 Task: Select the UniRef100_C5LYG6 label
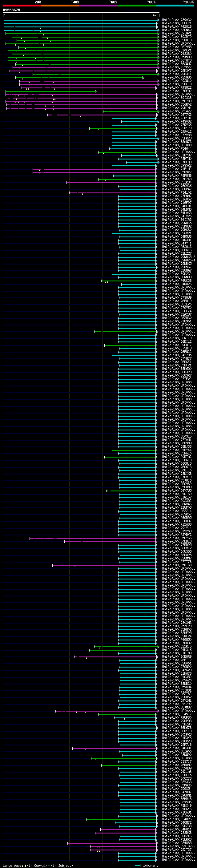point(176,538)
